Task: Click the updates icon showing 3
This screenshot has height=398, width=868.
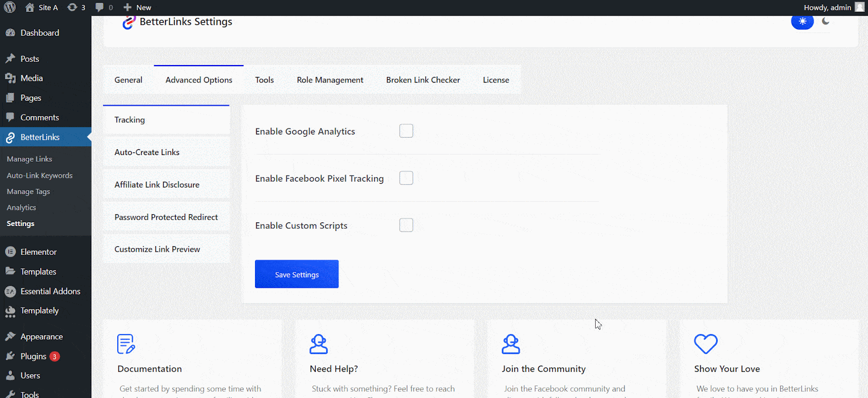Action: pos(72,8)
